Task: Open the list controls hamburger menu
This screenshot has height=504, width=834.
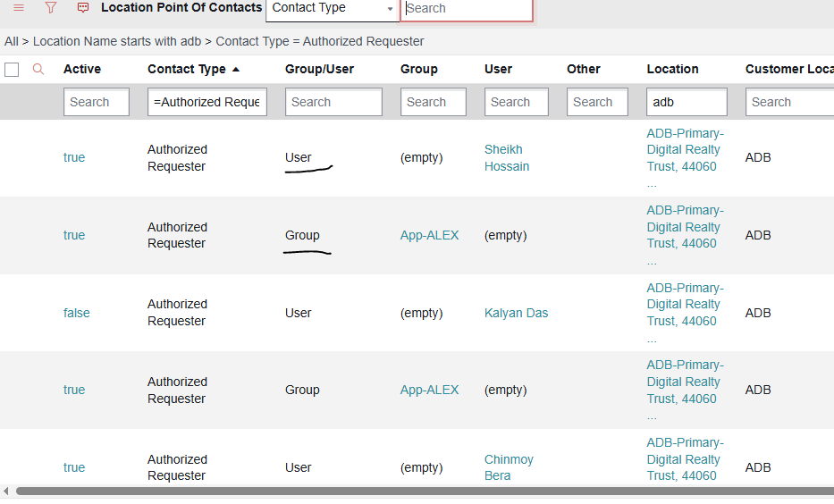Action: point(19,8)
